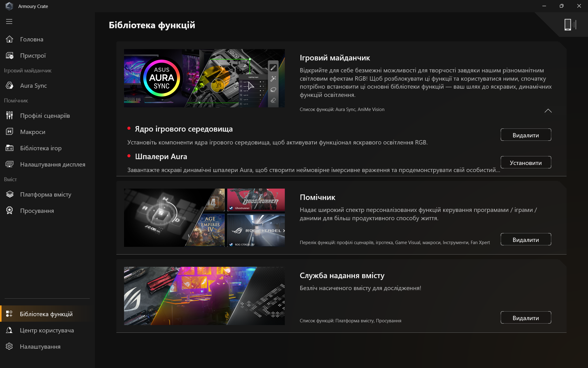Open the Налаштування дисплея keyboard icon
The height and width of the screenshot is (368, 588).
click(9, 164)
